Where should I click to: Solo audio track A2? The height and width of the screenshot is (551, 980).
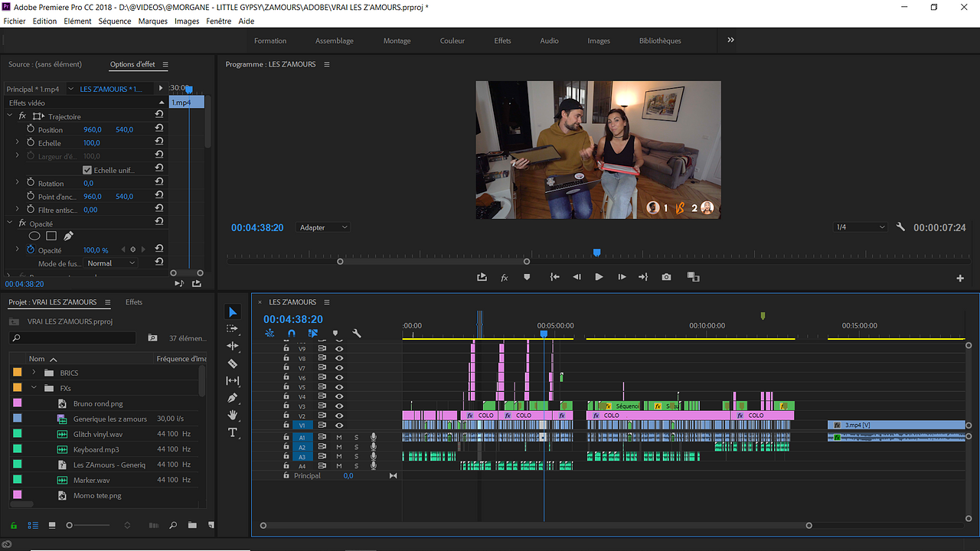356,447
